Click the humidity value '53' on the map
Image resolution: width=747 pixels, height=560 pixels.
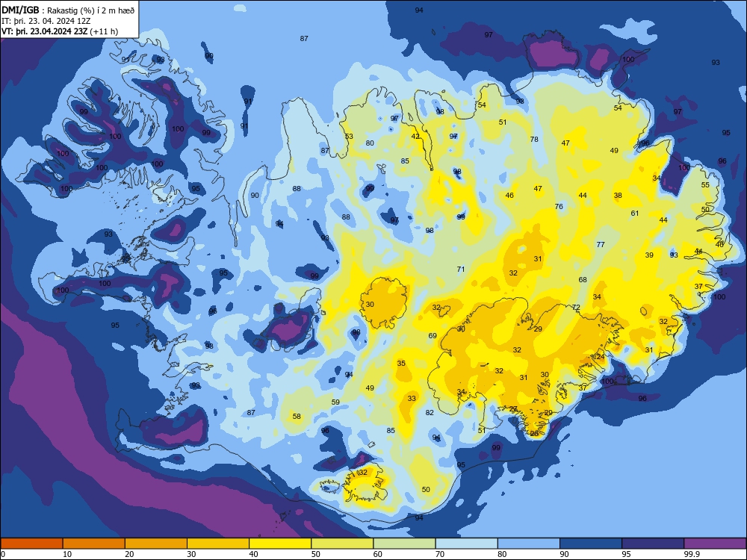pos(349,136)
